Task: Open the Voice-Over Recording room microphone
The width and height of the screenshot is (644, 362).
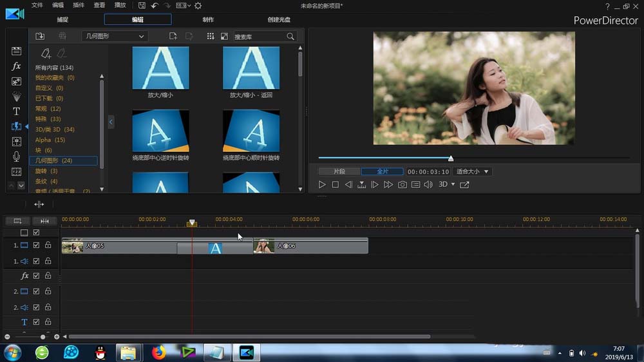Action: pos(17,157)
